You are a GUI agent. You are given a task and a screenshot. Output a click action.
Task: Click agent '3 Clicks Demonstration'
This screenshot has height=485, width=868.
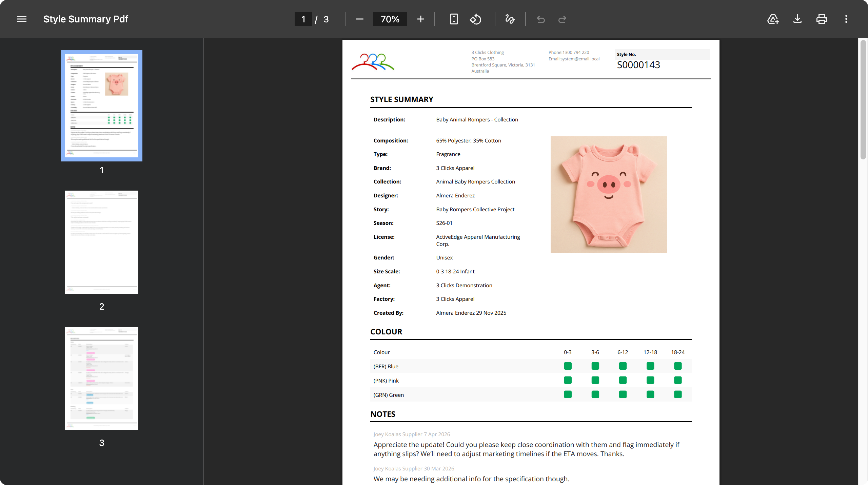[x=464, y=285]
